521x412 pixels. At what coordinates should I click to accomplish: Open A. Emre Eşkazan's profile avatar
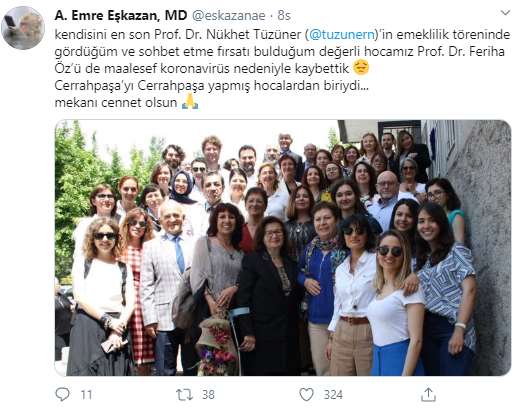23,28
